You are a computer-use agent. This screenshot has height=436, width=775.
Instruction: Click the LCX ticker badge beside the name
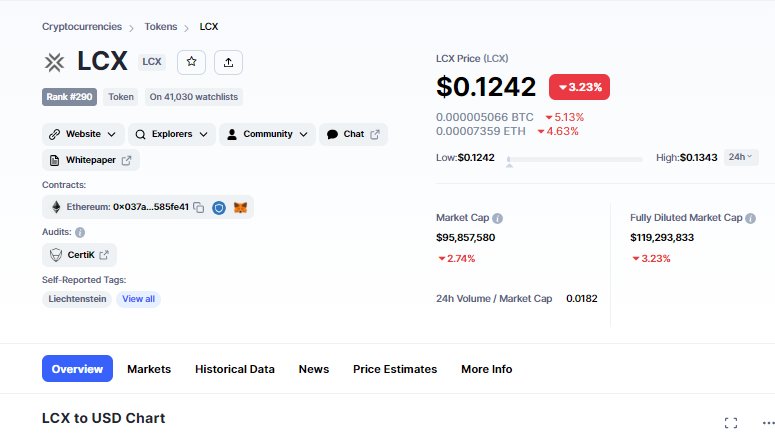[152, 62]
